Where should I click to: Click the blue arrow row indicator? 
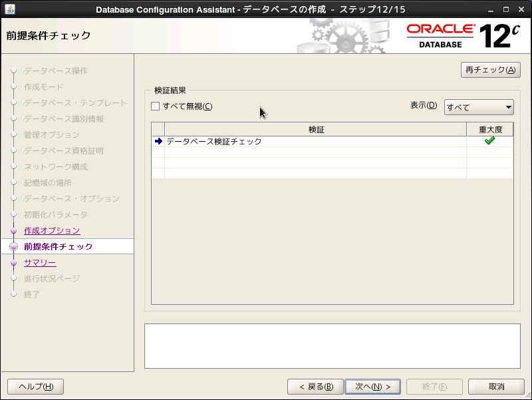(158, 141)
